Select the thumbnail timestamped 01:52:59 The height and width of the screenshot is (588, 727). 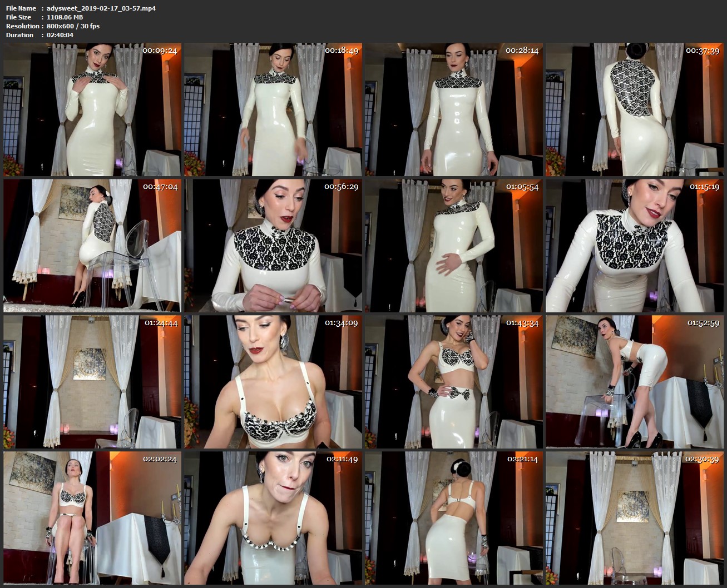click(x=635, y=382)
